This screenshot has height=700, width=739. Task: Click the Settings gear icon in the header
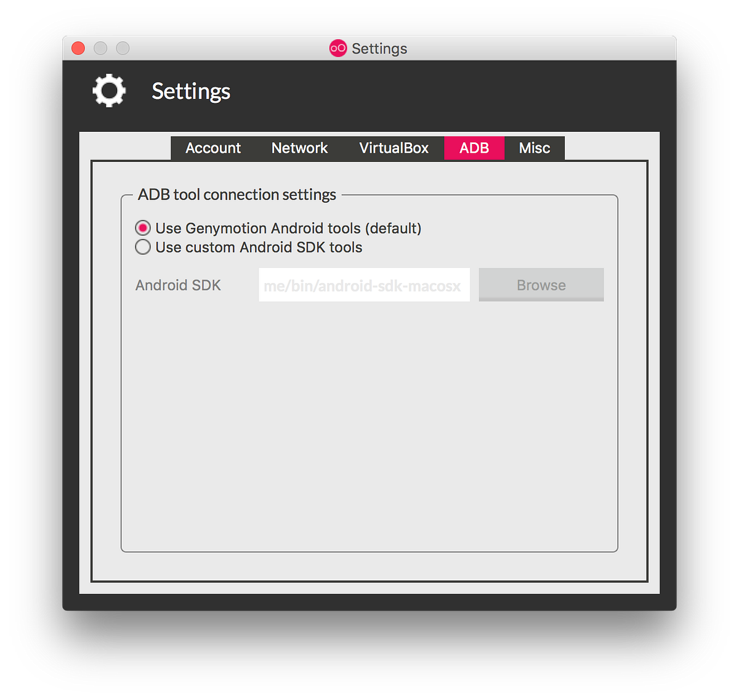(x=108, y=91)
